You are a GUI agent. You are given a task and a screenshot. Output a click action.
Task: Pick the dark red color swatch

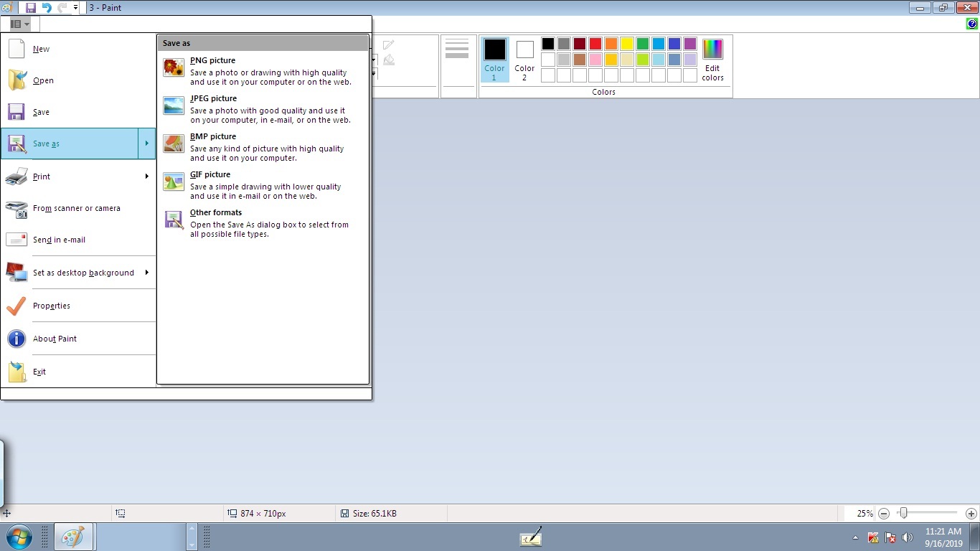580,44
